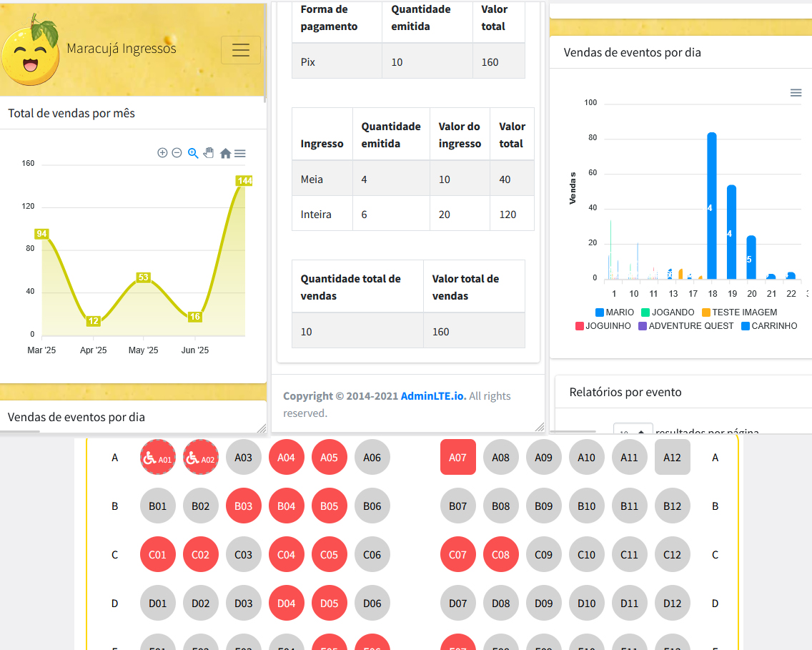The width and height of the screenshot is (812, 650).
Task: Open the AdminLTE.io link
Action: tap(433, 396)
